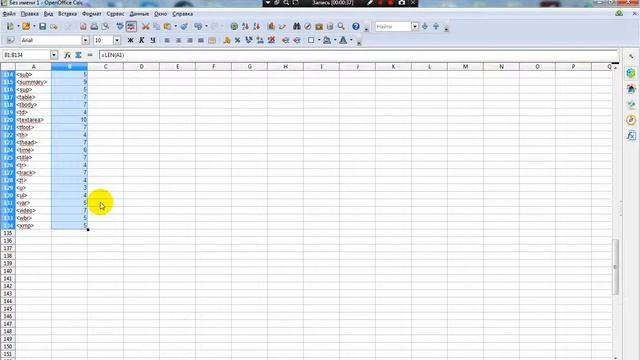640x360 pixels.
Task: Click Sort Ascending icon
Action: click(x=245, y=27)
